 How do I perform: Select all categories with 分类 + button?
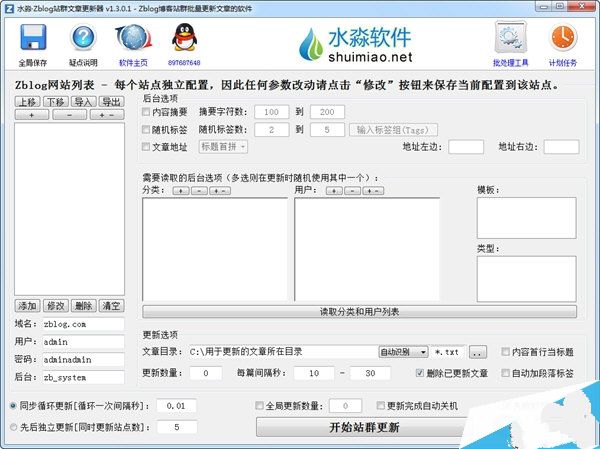(181, 190)
